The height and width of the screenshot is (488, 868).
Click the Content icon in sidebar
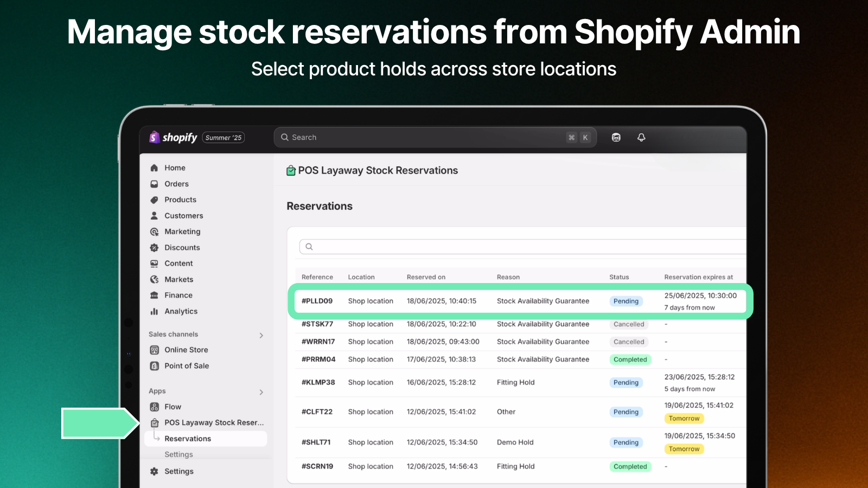pyautogui.click(x=154, y=264)
